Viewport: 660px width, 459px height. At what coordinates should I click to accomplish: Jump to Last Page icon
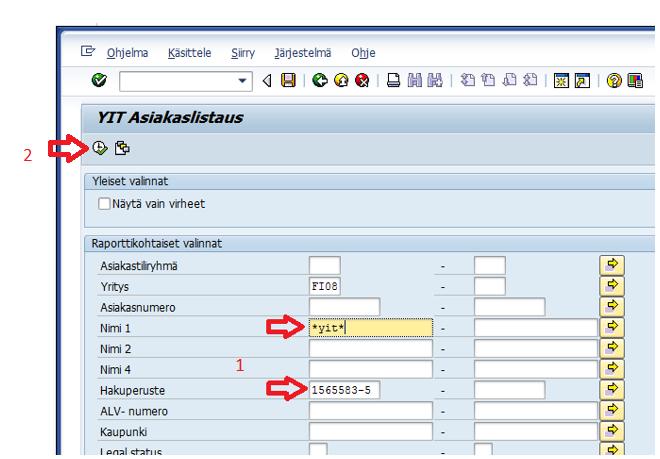tap(530, 80)
